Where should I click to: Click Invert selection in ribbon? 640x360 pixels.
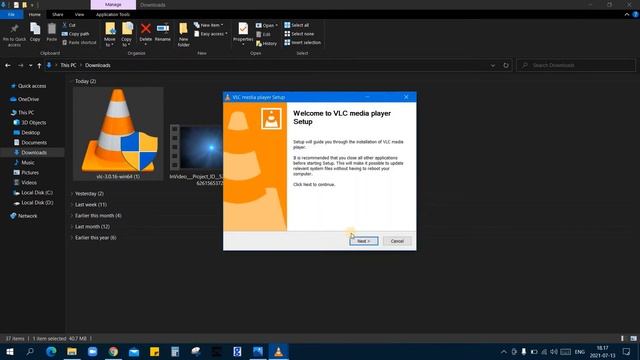coord(302,42)
